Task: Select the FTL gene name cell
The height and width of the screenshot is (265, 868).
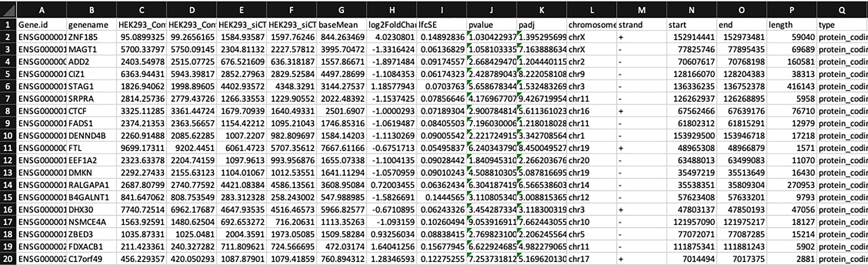Action: [91, 148]
